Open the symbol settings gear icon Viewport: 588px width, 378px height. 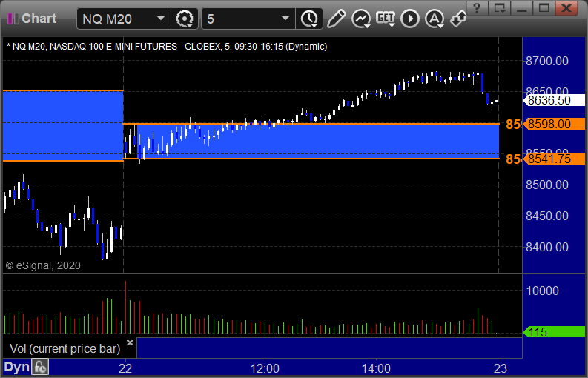click(x=185, y=19)
